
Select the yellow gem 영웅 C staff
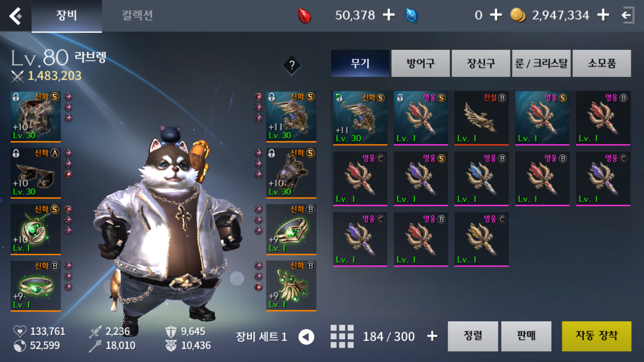[481, 239]
